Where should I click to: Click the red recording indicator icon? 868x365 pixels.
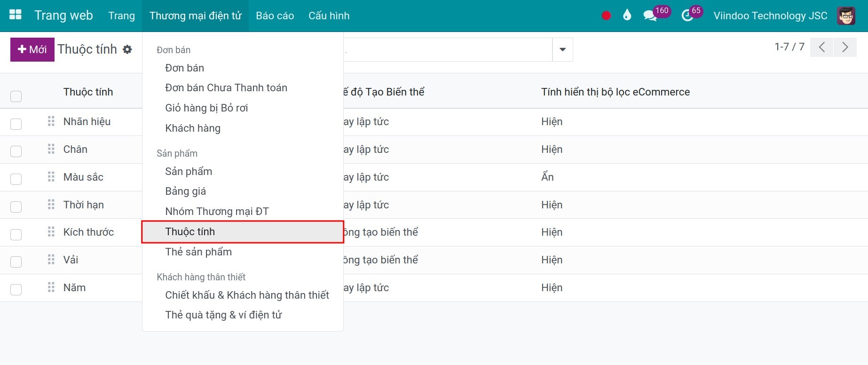click(606, 16)
